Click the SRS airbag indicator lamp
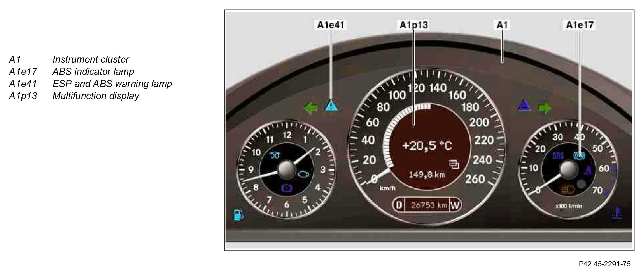The height and width of the screenshot is (273, 644). coord(558,156)
